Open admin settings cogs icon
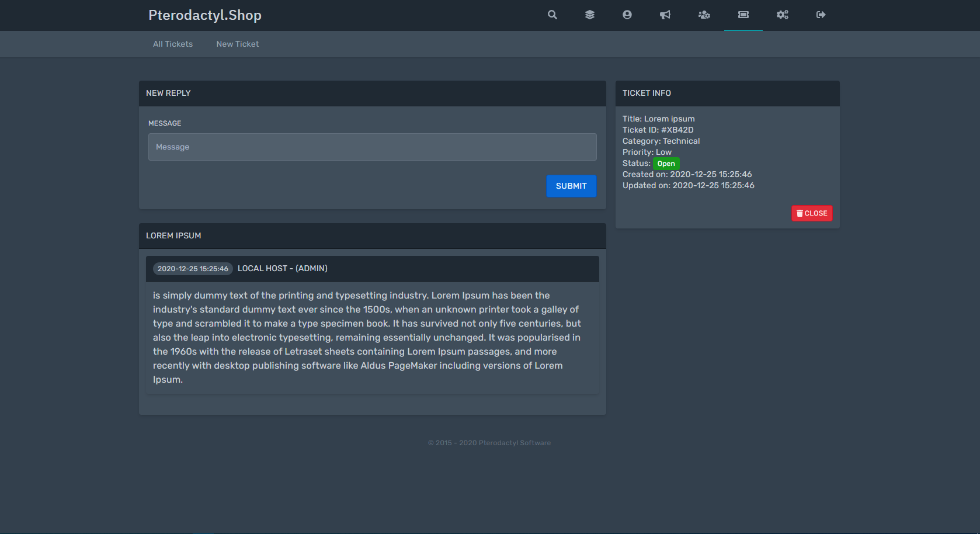 pyautogui.click(x=782, y=15)
